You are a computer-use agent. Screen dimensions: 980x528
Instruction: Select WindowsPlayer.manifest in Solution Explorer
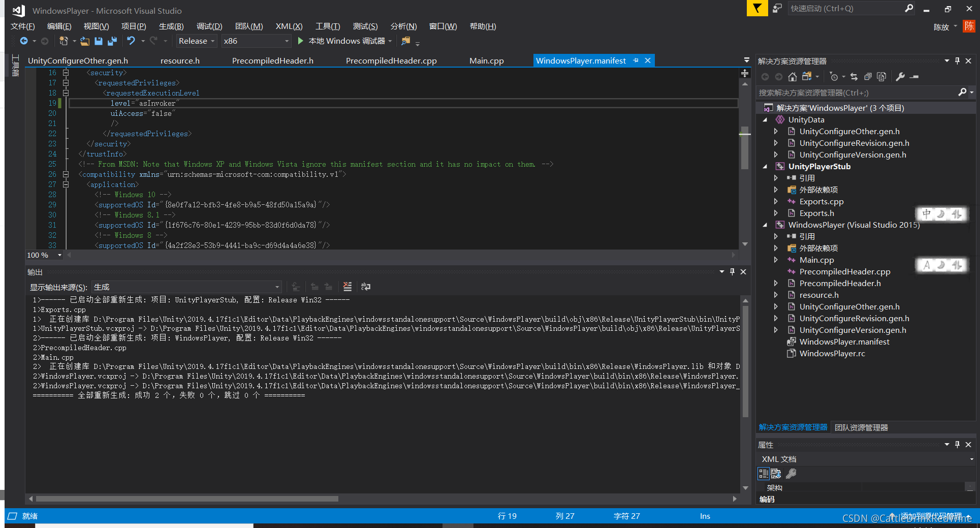[844, 342]
